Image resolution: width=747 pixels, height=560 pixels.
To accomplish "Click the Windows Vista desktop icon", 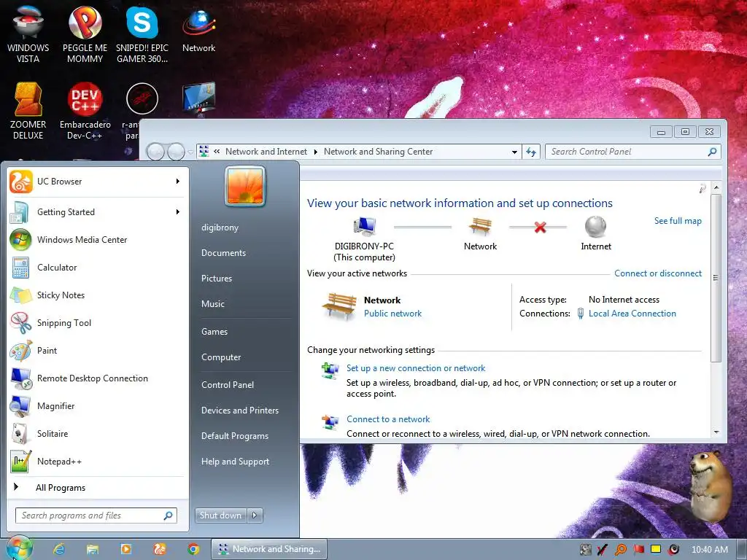I will click(28, 34).
